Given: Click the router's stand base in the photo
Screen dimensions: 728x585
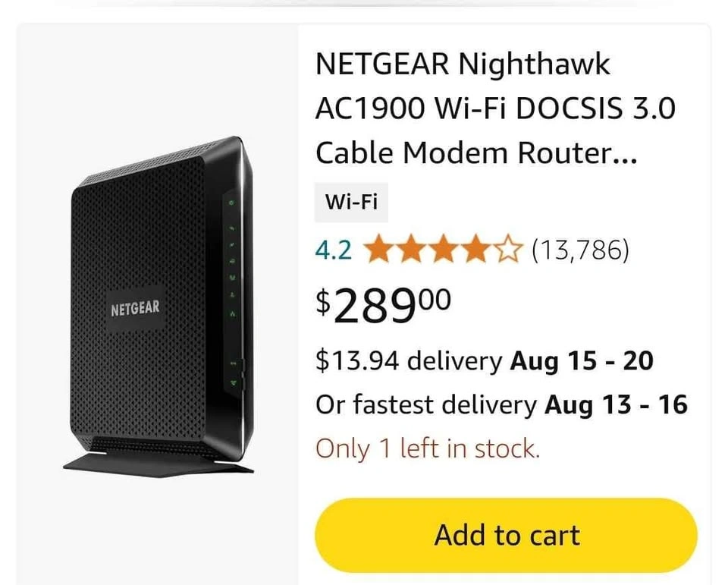Looking at the screenshot, I should click(x=158, y=463).
